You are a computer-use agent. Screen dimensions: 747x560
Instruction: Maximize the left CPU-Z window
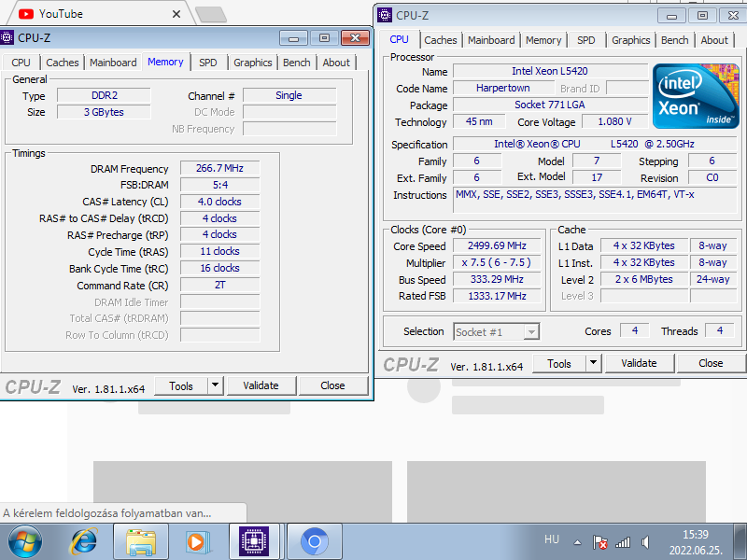point(324,38)
